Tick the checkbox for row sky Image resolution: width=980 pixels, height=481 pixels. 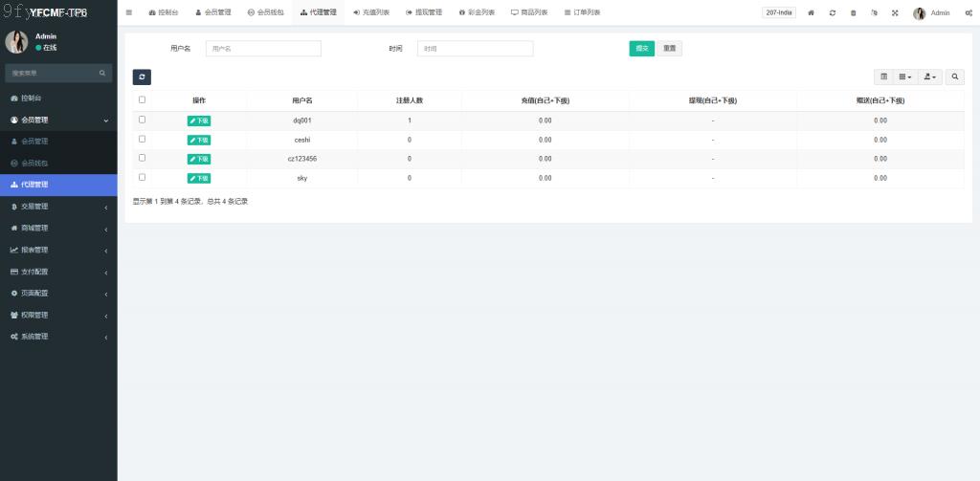tap(143, 177)
